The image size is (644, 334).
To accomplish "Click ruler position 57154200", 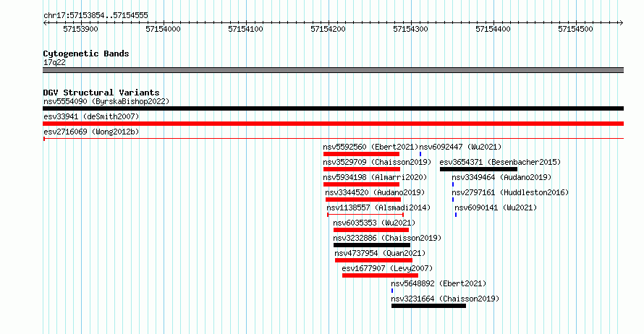I will (x=329, y=29).
